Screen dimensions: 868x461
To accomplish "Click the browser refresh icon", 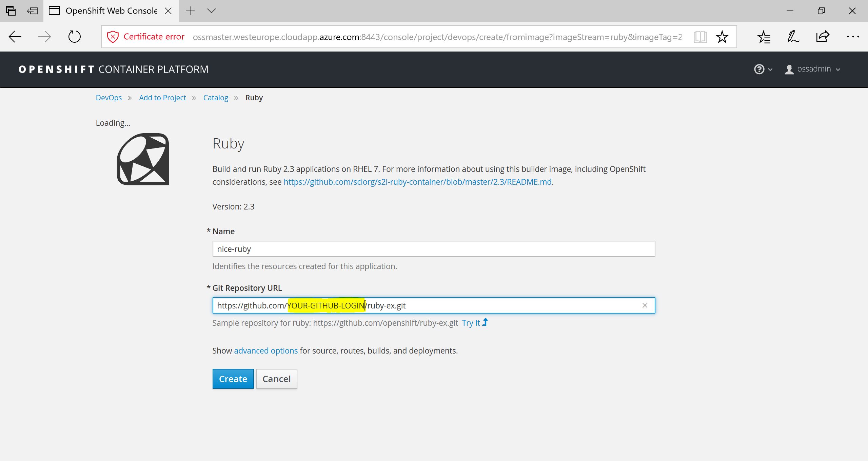I will click(x=74, y=37).
